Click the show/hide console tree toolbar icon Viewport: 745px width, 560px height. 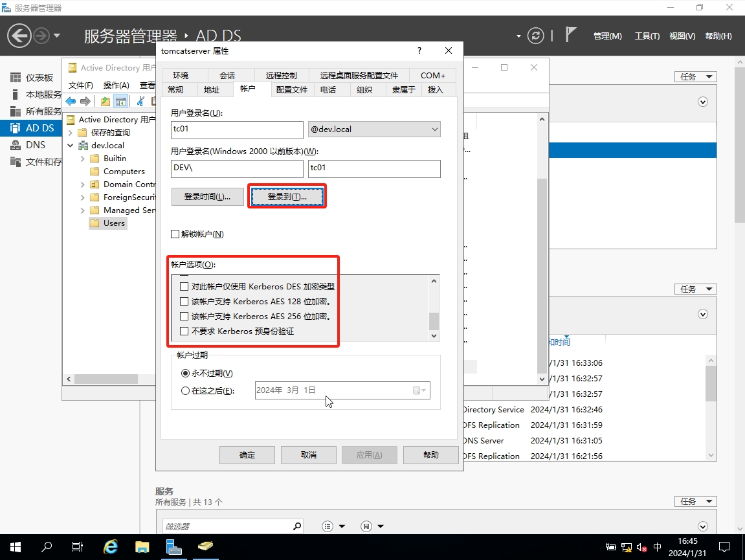click(120, 101)
